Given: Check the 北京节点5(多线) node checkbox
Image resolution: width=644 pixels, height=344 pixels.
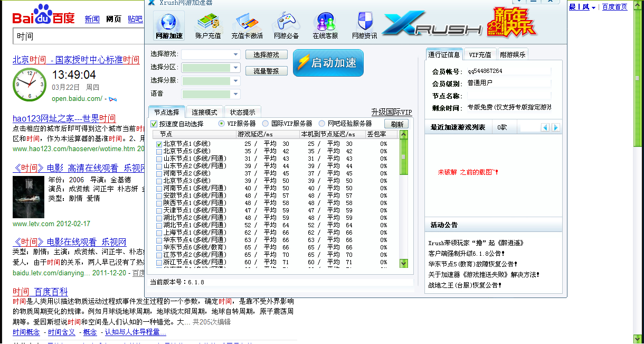Looking at the screenshot, I should (159, 151).
